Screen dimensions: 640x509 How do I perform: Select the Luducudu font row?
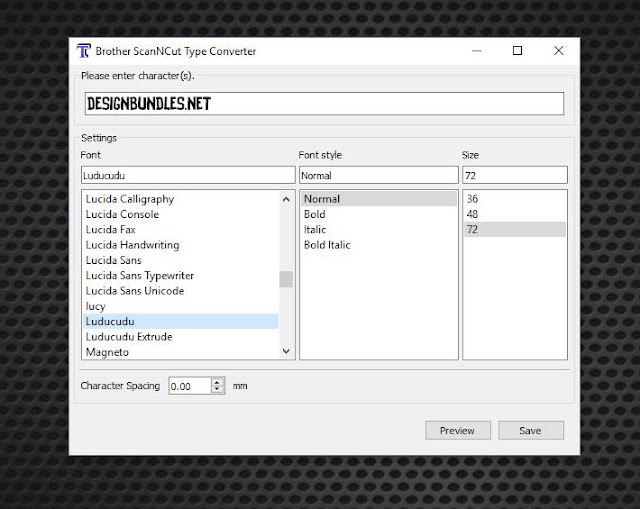[181, 321]
